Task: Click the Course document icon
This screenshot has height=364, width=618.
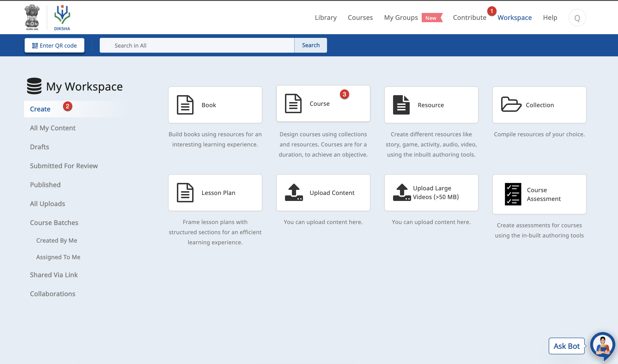Action: [x=293, y=103]
